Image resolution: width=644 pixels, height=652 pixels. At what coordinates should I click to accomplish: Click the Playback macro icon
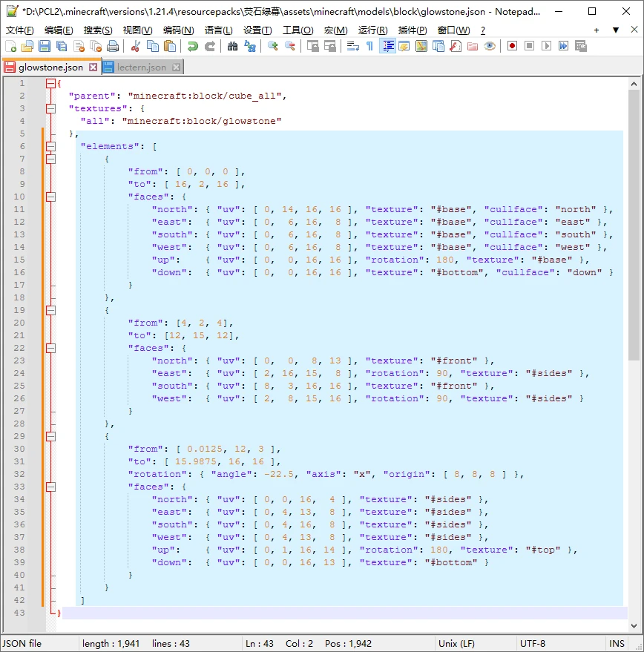click(x=546, y=46)
